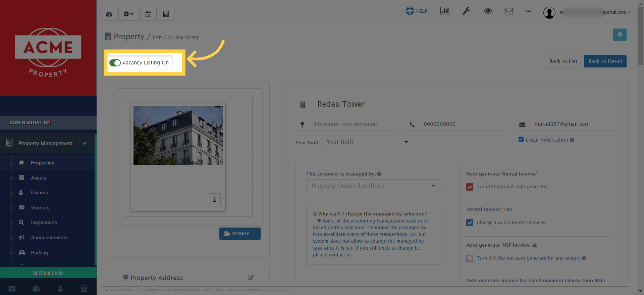Screen dimensions: 644x295
Task: Open the envelope messages icon in header
Action: [x=509, y=11]
